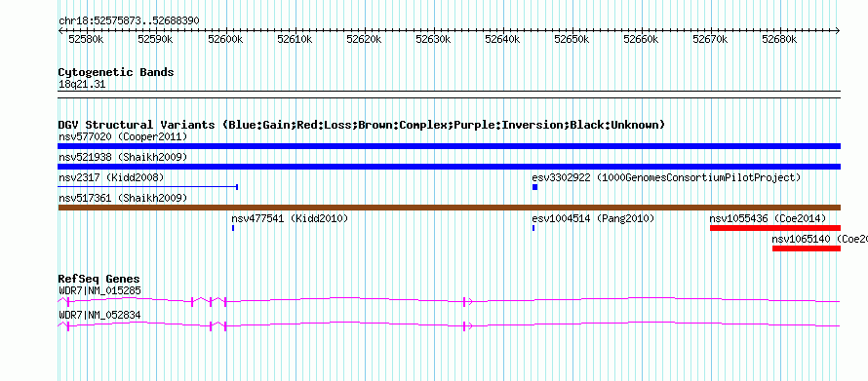Click the nsv577020 (Cooper2011) blue gain bar
This screenshot has width=868, height=381.
pos(449,146)
